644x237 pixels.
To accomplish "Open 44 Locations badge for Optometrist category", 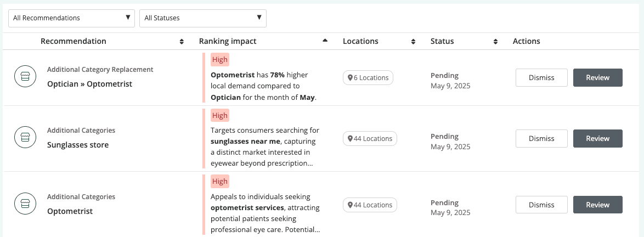I will (x=370, y=205).
